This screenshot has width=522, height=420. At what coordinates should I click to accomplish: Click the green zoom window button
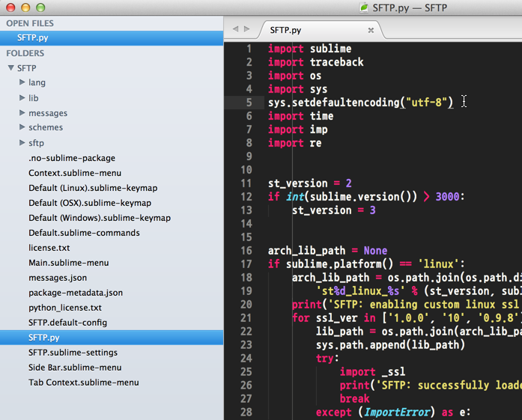coord(40,7)
